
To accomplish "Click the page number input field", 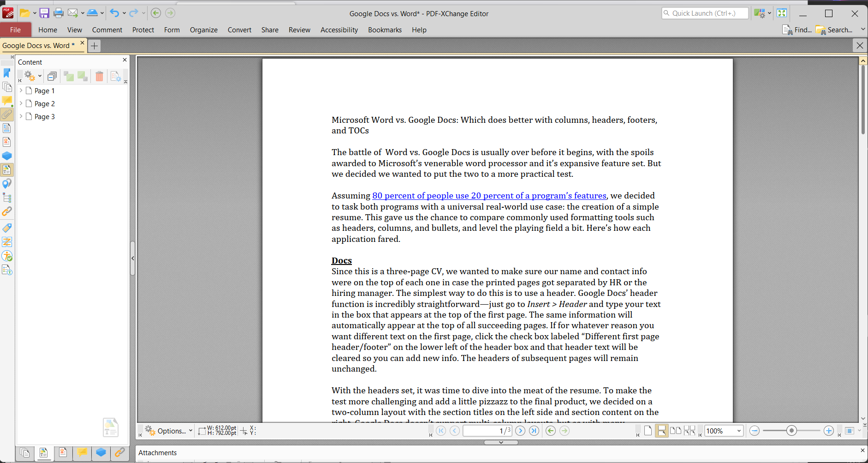I will [x=488, y=431].
